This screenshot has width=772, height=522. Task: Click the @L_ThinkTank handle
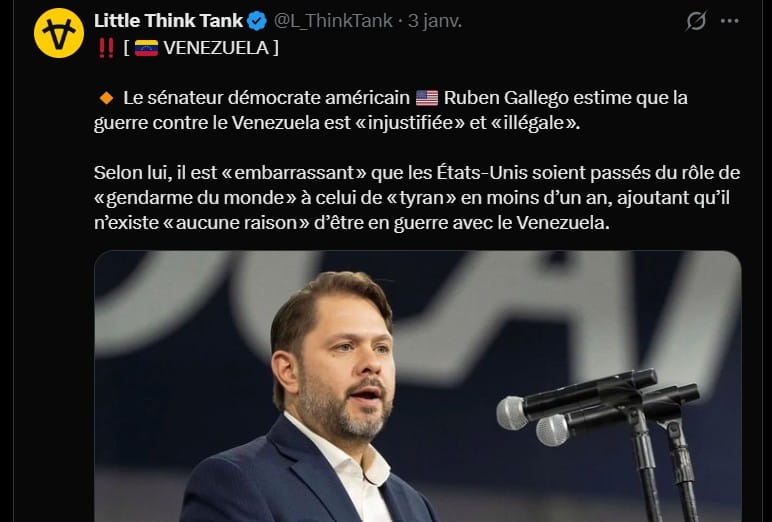coord(333,21)
